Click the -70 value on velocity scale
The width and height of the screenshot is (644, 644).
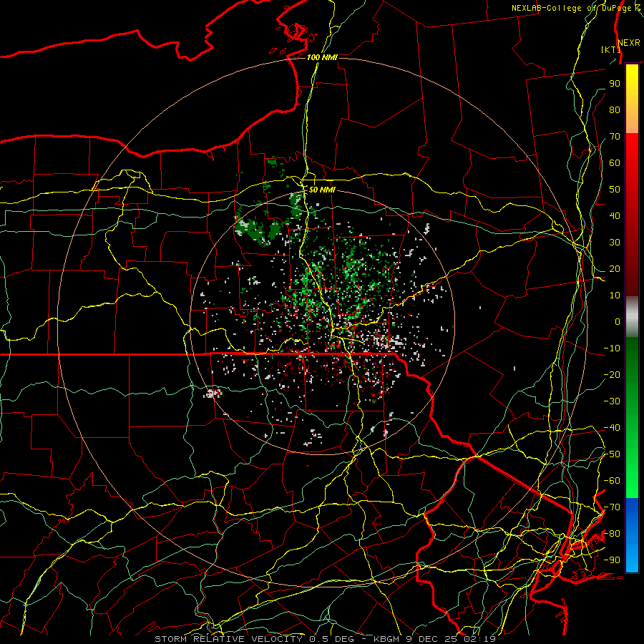612,507
